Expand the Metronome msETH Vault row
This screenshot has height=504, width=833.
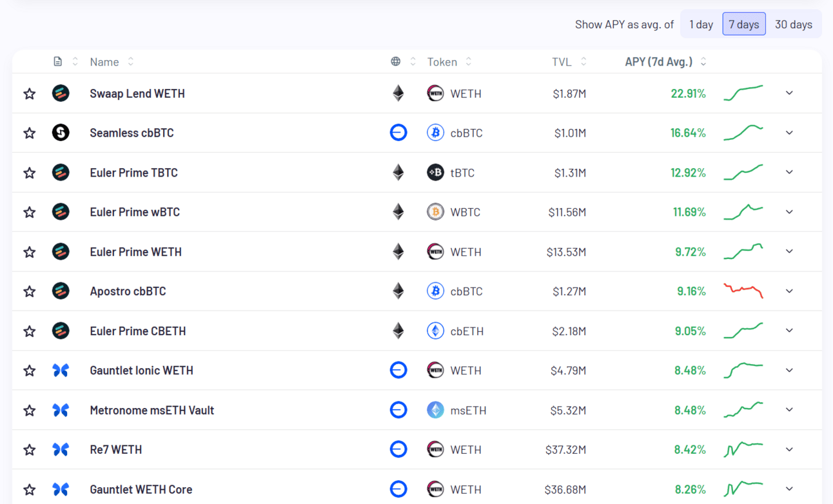789,410
